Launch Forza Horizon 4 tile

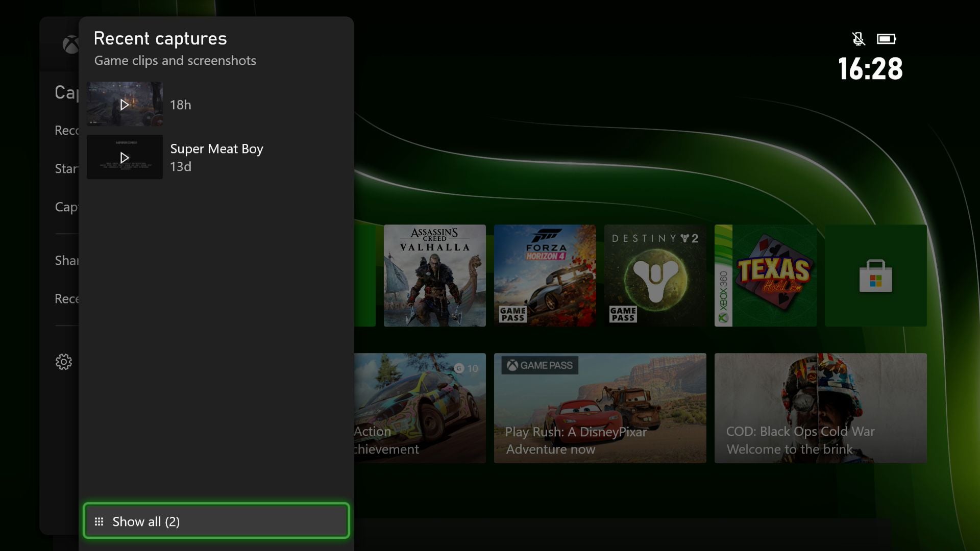[x=545, y=275]
